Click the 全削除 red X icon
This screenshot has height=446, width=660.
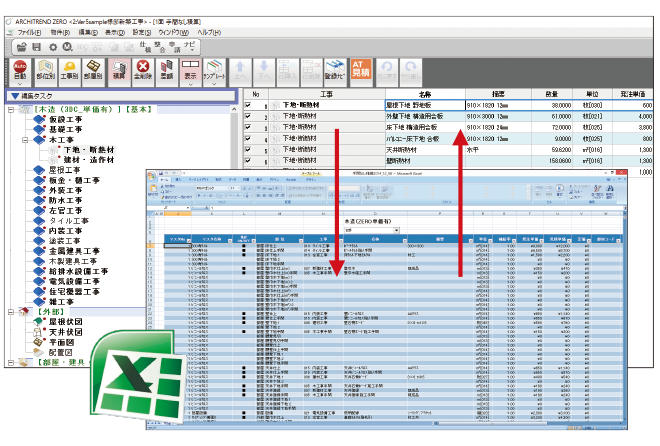tap(144, 70)
